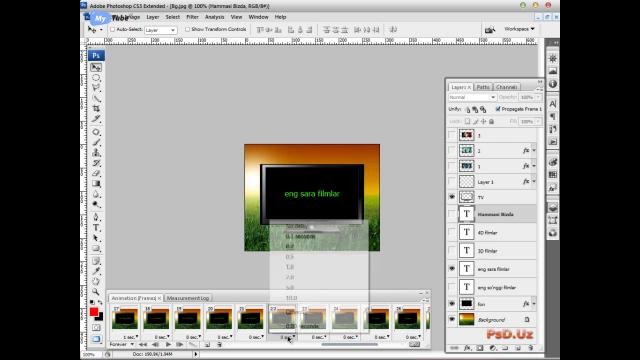Select the Gradient tool
The image size is (640, 360).
(96, 184)
